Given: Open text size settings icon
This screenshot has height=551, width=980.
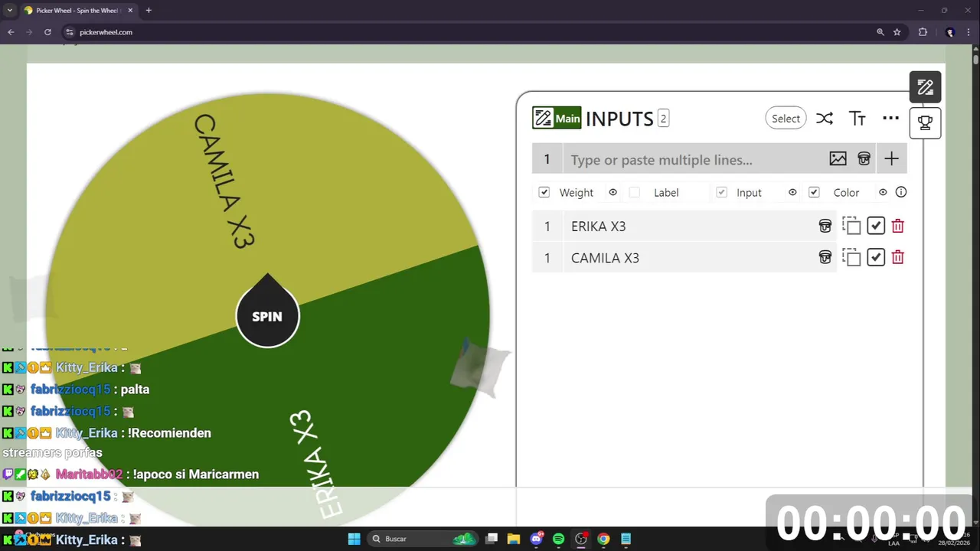Looking at the screenshot, I should pyautogui.click(x=857, y=119).
